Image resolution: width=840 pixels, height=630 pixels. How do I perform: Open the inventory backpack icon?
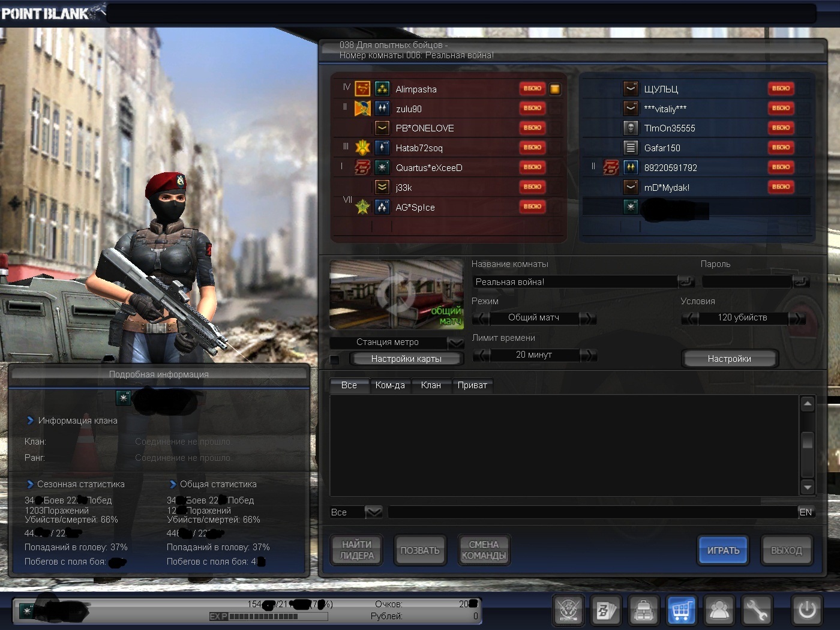643,611
